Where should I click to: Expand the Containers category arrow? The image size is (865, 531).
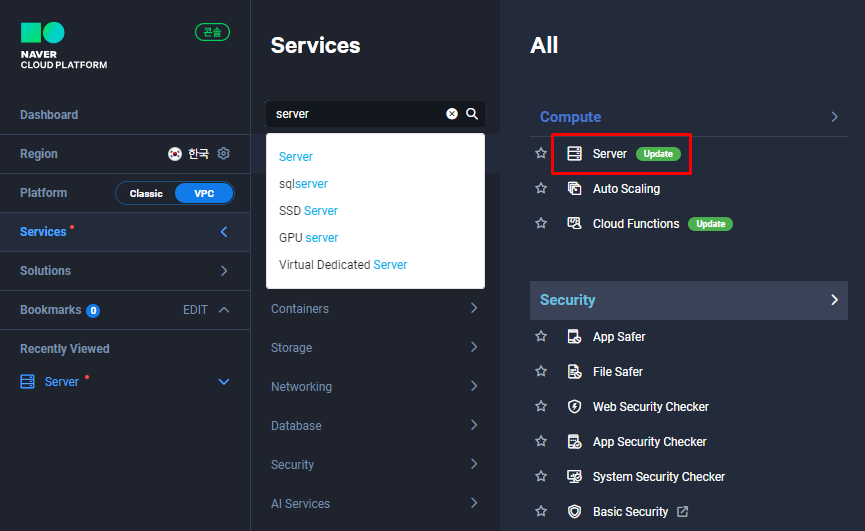[474, 308]
